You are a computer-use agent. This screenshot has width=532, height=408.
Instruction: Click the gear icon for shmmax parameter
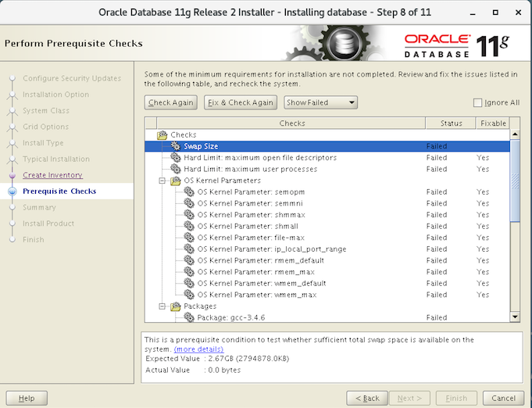point(189,214)
